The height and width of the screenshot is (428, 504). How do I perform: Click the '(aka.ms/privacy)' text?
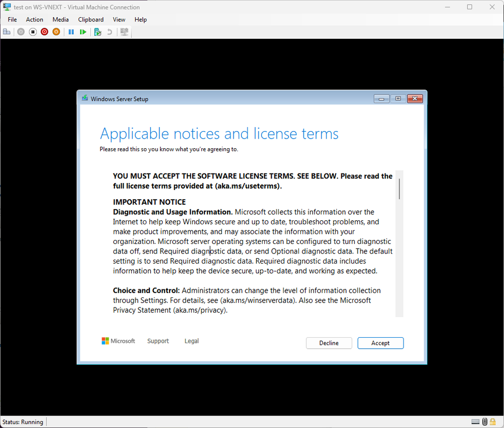point(200,310)
